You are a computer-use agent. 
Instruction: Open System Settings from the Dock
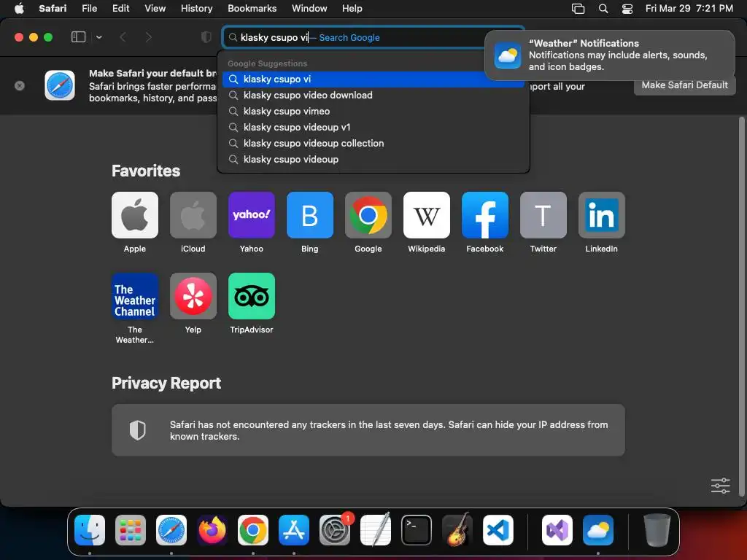click(x=334, y=530)
